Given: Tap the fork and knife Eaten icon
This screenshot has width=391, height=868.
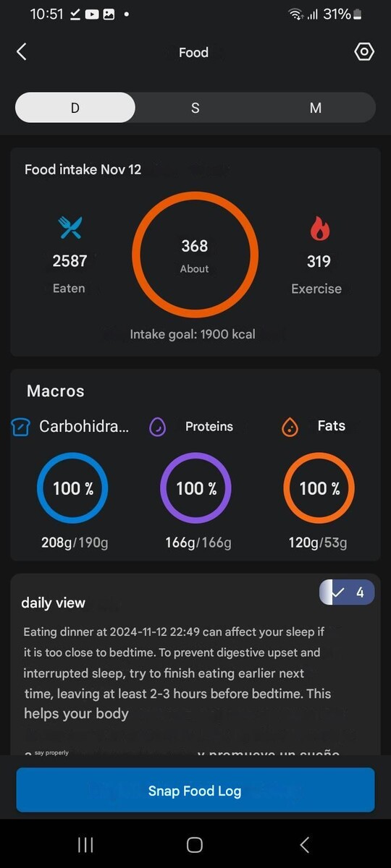Looking at the screenshot, I should (70, 228).
